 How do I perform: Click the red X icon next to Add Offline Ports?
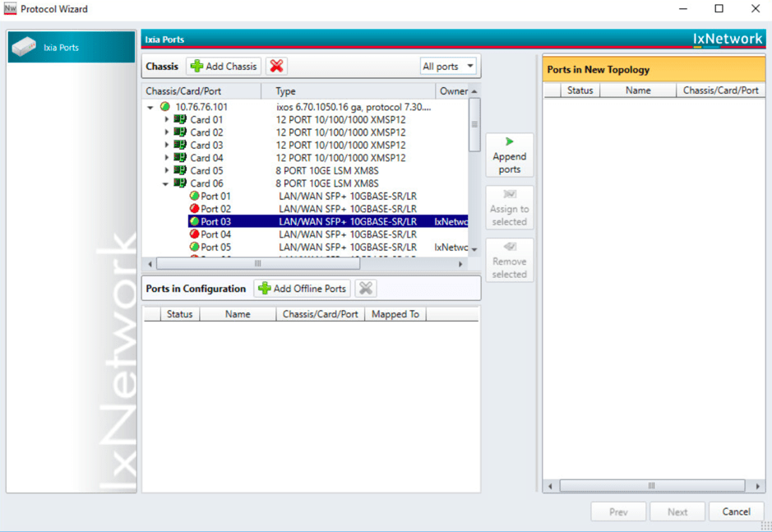click(364, 288)
